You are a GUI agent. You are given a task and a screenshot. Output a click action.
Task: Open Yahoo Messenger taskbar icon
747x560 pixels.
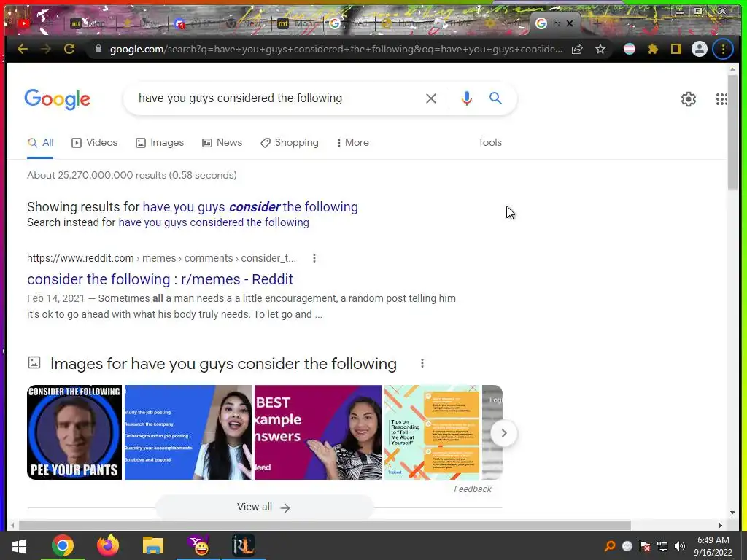(198, 545)
